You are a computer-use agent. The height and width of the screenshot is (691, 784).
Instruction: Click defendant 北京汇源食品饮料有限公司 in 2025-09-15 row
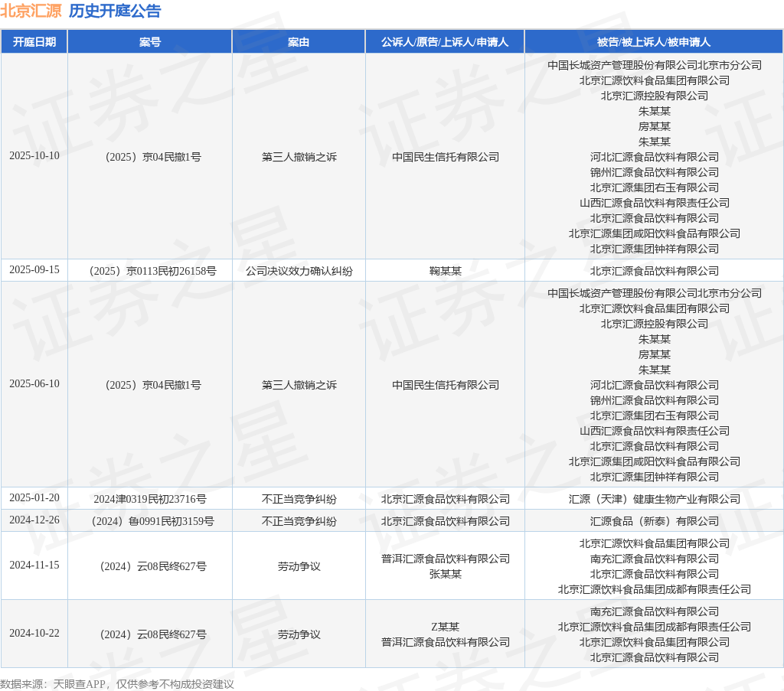(x=655, y=271)
